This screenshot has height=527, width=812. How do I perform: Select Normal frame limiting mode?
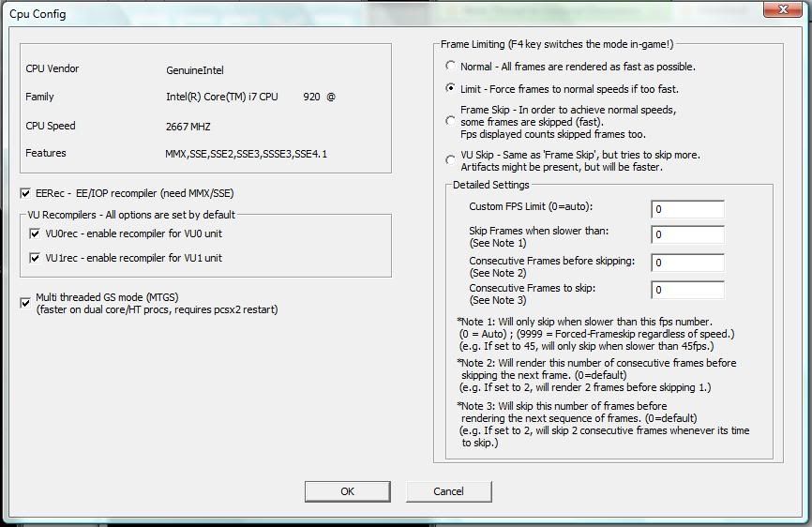[x=451, y=67]
